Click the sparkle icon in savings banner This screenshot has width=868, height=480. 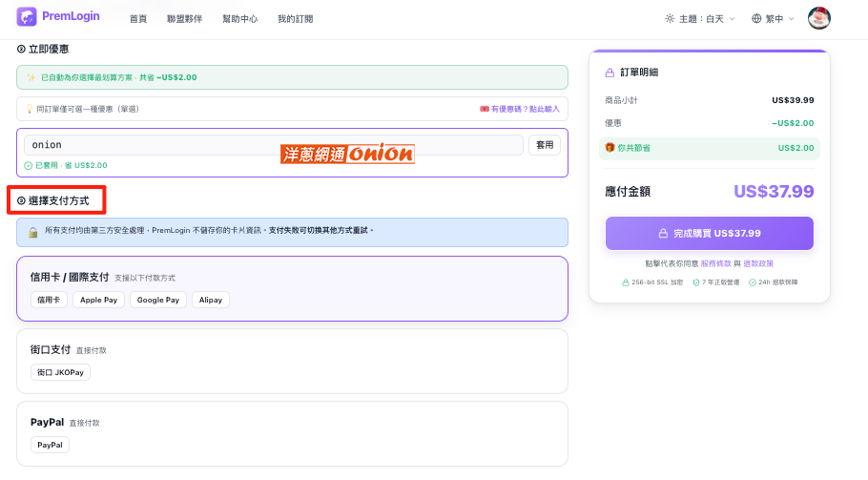[31, 77]
